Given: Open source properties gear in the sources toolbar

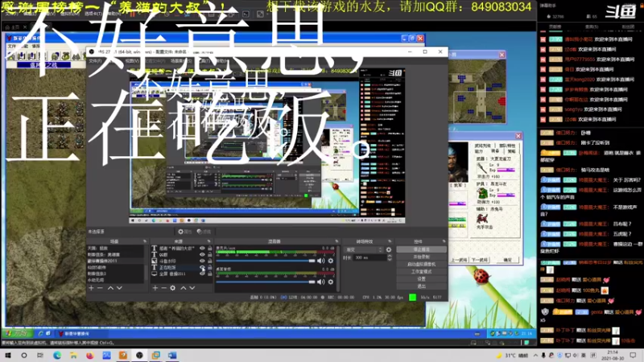Looking at the screenshot, I should (x=172, y=288).
